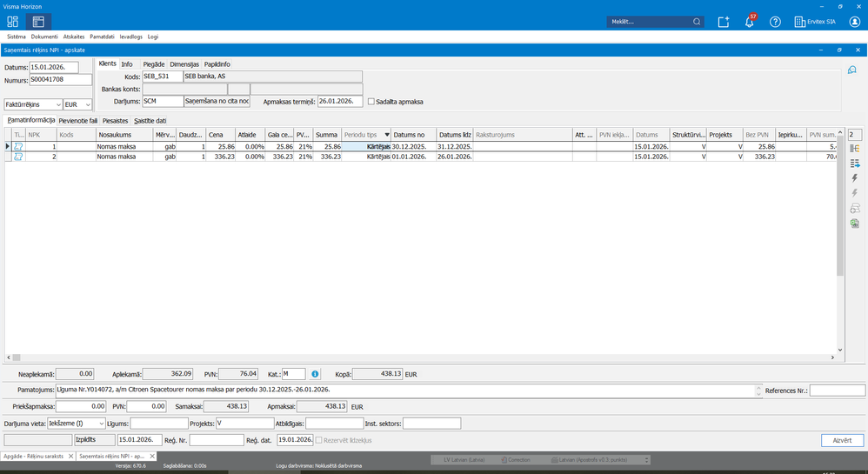The image size is (868, 474).
Task: Click the column layout icon beside table
Action: [855, 149]
